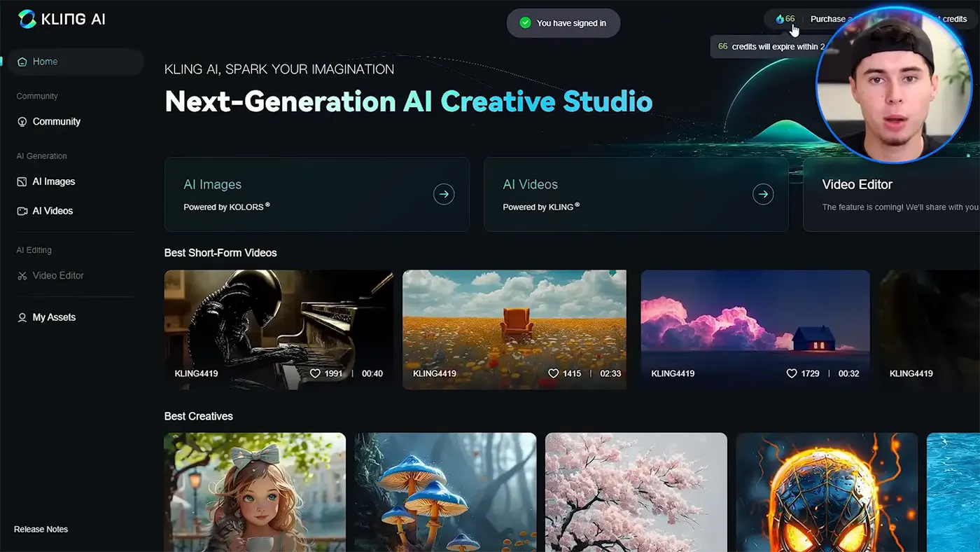This screenshot has height=552, width=980.
Task: Click the 00:40 video duration
Action: click(x=372, y=373)
